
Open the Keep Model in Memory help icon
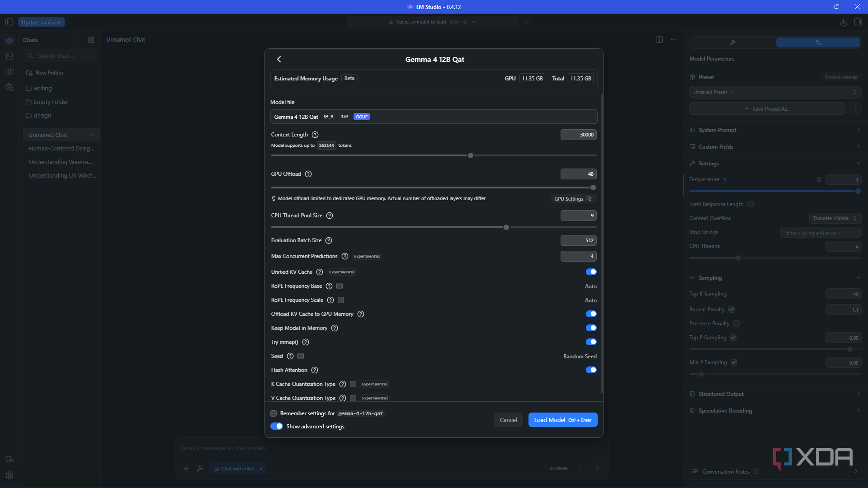click(x=335, y=328)
